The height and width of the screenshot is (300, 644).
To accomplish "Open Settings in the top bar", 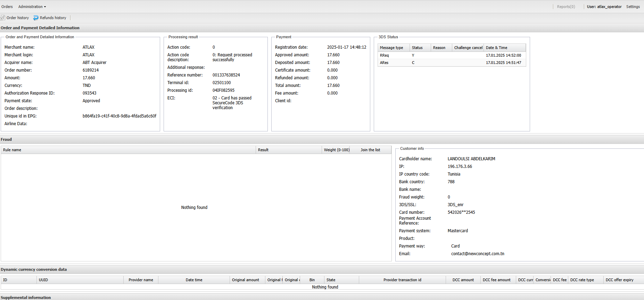I will 633,7.
